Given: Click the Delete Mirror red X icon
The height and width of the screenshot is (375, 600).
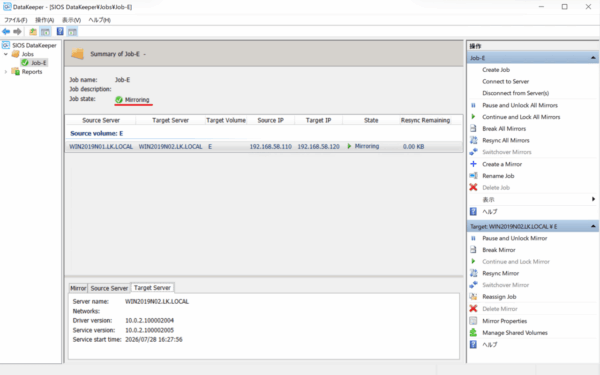Looking at the screenshot, I should [473, 308].
